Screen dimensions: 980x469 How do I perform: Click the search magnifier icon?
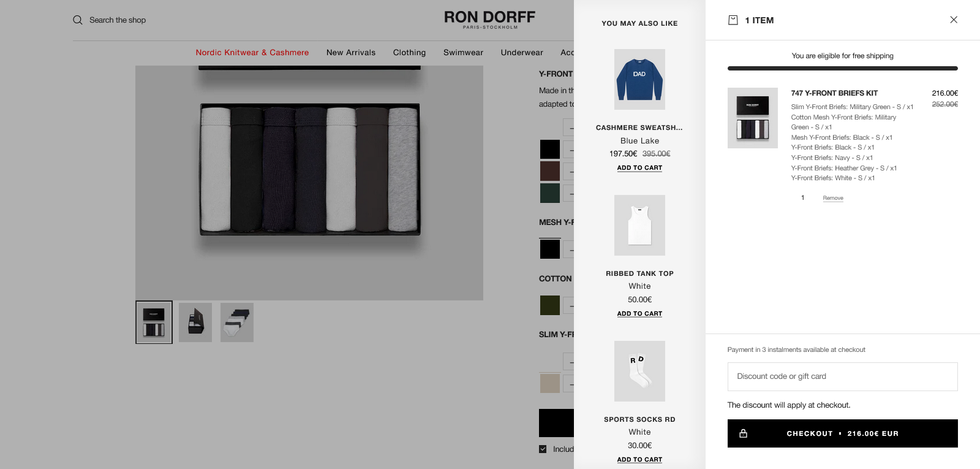point(78,20)
